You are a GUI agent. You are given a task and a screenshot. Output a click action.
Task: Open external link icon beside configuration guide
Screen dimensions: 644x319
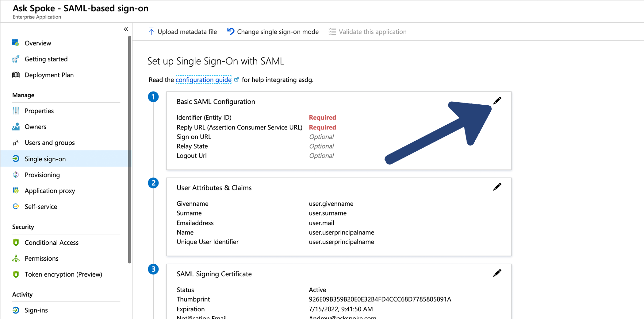(236, 80)
